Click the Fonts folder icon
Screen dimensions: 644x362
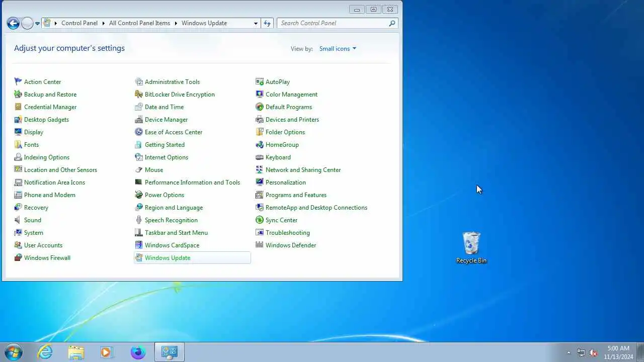18,144
